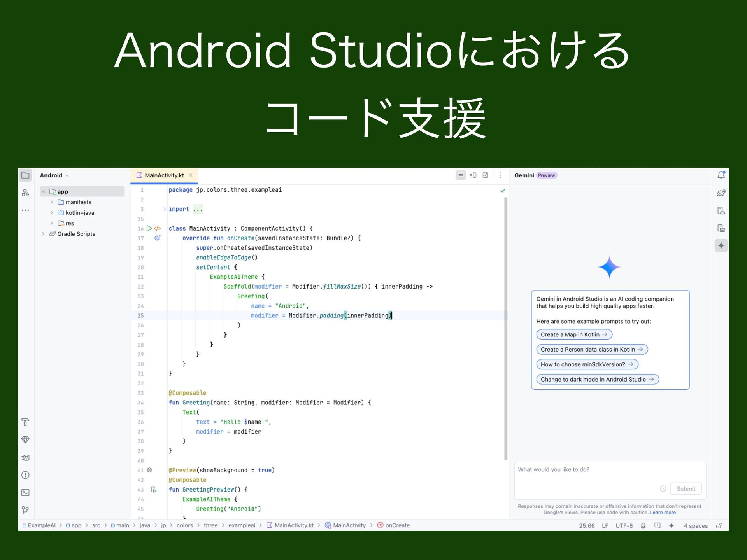Collapse the app module node
747x560 pixels.
44,192
